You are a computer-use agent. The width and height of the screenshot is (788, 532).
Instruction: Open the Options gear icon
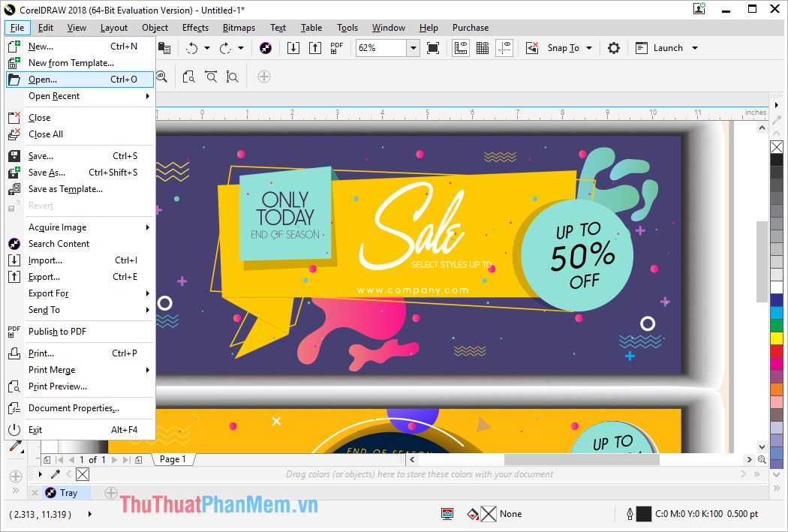click(614, 48)
